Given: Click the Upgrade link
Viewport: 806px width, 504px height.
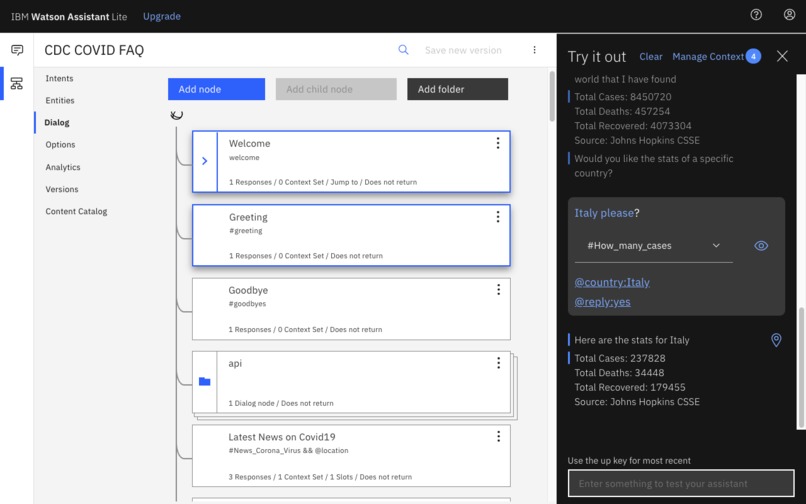Looking at the screenshot, I should (162, 16).
